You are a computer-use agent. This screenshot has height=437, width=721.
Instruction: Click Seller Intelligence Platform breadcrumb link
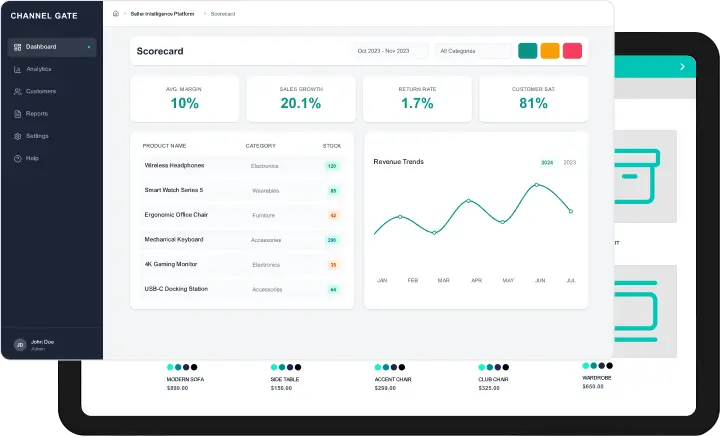[x=163, y=14]
